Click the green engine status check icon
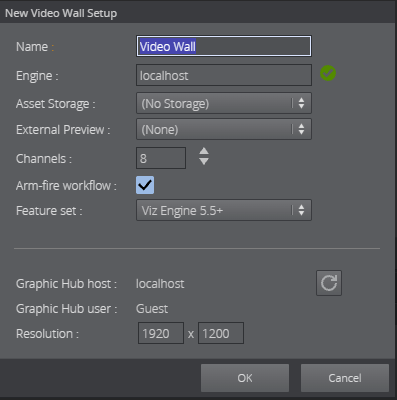This screenshot has height=400, width=397. 328,73
